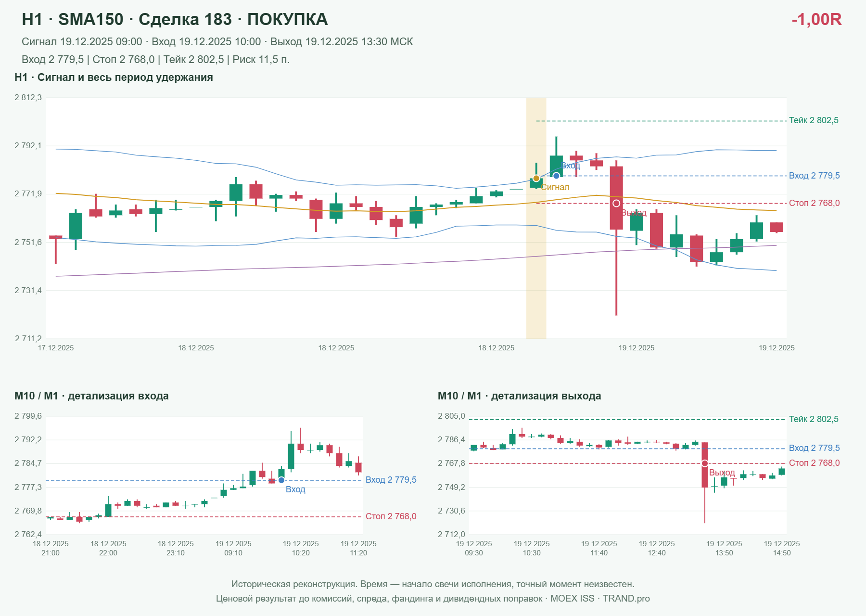Click the -1,00R result value
The width and height of the screenshot is (866, 616).
[x=816, y=19]
